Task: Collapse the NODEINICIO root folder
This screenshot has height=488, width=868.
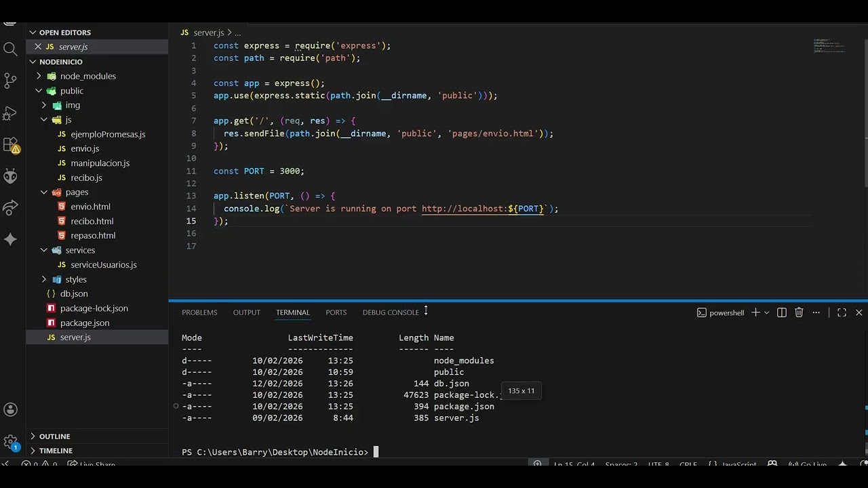Action: click(33, 62)
